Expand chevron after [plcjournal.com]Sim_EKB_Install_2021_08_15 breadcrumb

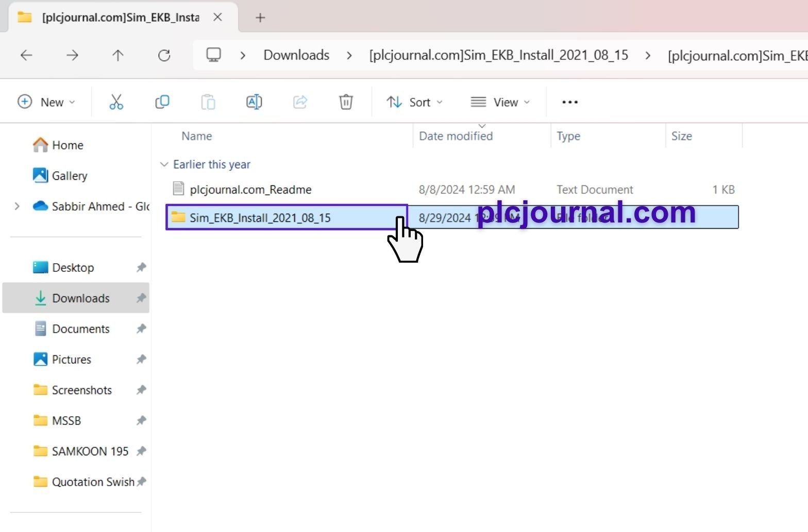coord(648,55)
